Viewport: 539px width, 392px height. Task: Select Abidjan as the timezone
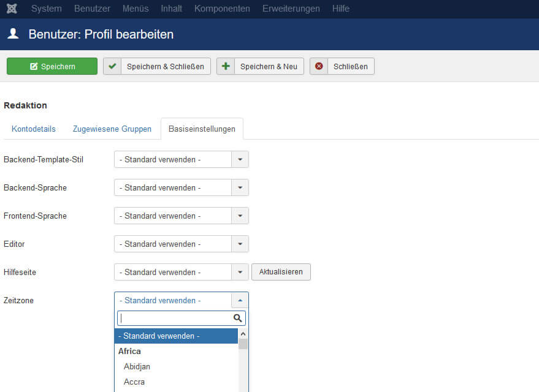coord(137,366)
